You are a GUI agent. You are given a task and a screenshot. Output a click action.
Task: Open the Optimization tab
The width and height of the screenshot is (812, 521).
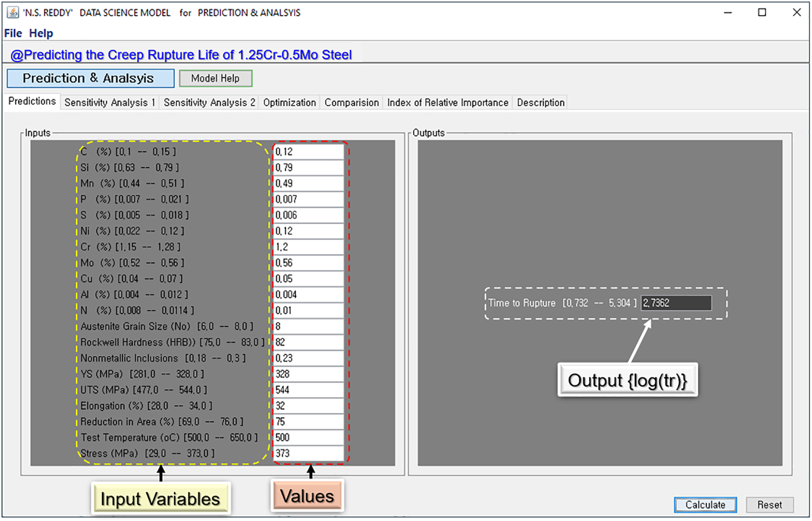click(289, 103)
